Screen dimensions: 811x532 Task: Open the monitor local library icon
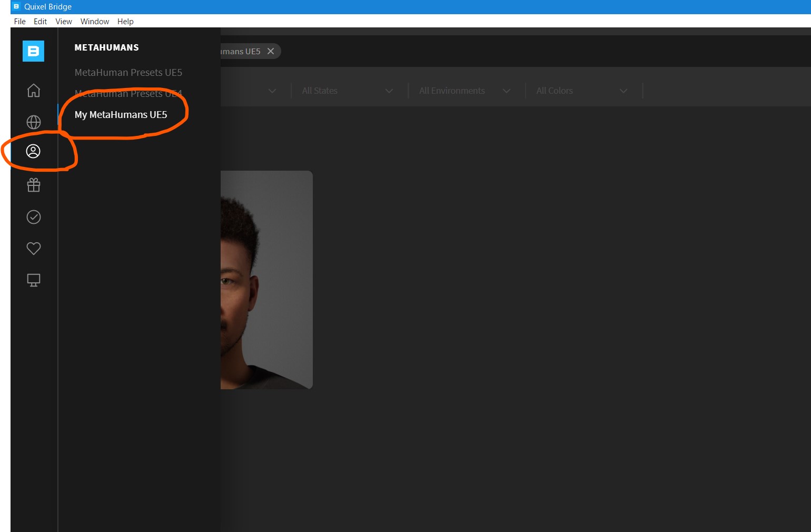34,280
